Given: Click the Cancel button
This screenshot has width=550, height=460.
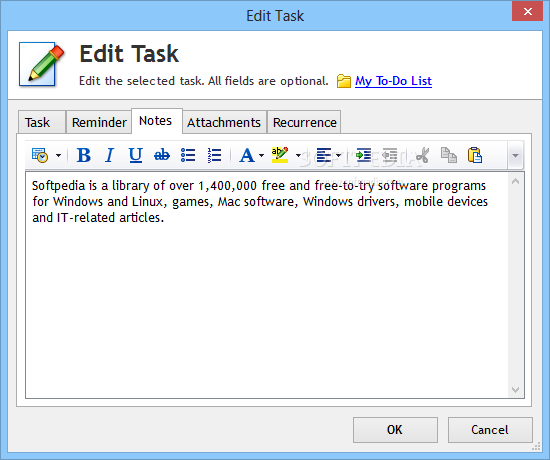Looking at the screenshot, I should click(x=490, y=430).
